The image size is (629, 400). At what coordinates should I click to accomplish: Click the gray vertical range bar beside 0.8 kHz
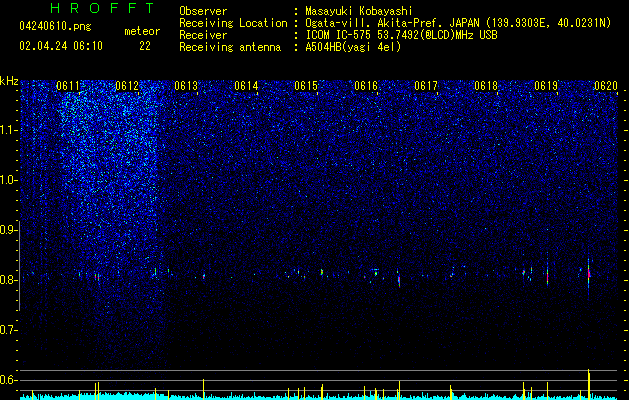19,265
